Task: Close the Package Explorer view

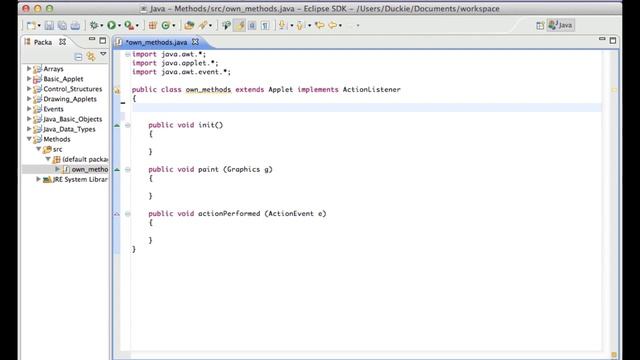Action: click(x=62, y=42)
